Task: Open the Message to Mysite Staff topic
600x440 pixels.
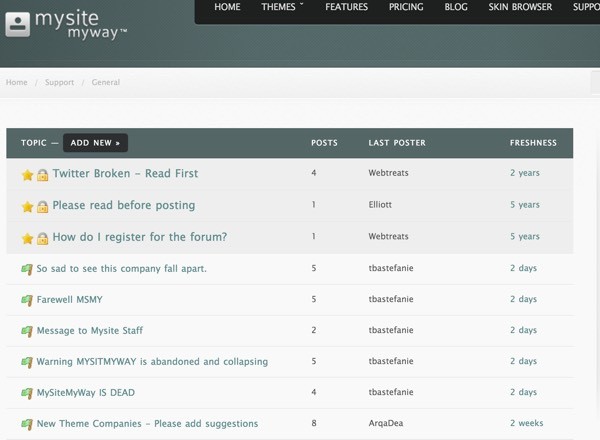Action: point(90,331)
